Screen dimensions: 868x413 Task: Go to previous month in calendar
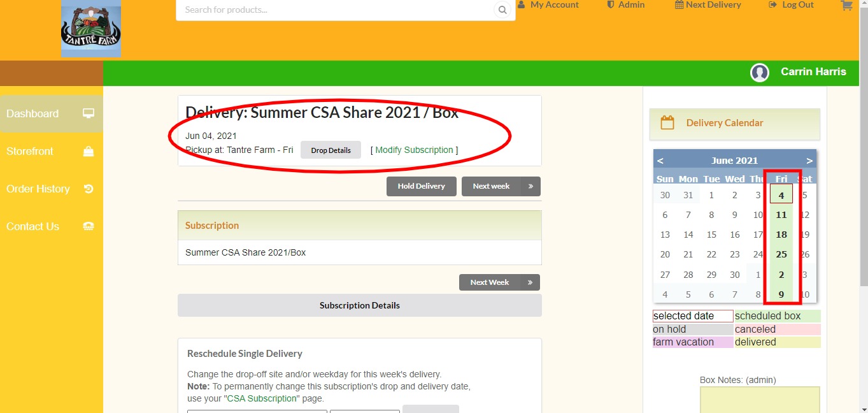pos(660,161)
